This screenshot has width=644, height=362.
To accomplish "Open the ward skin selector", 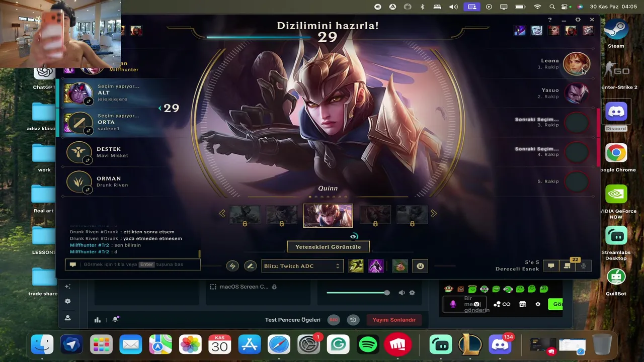I will [400, 266].
